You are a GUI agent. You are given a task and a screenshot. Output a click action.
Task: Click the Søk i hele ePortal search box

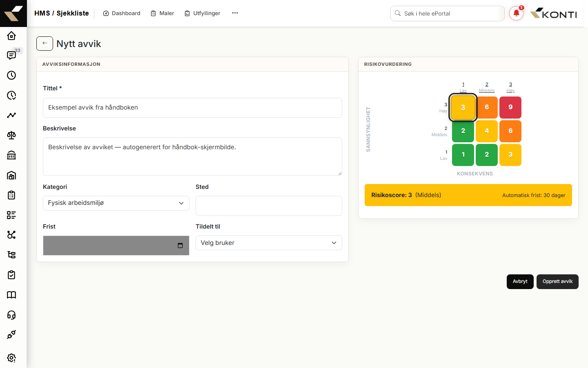[448, 13]
